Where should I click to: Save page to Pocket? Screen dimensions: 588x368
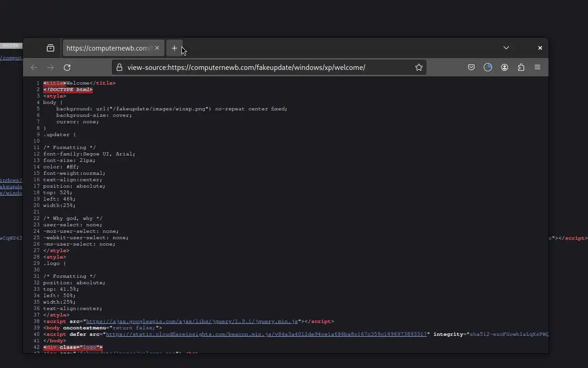click(471, 67)
